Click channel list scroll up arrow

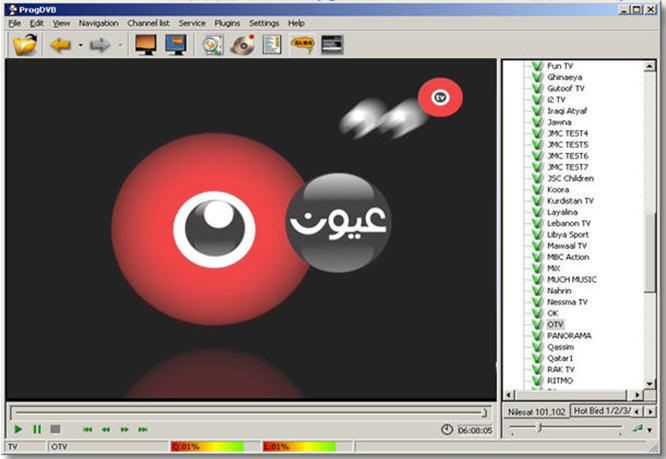649,66
